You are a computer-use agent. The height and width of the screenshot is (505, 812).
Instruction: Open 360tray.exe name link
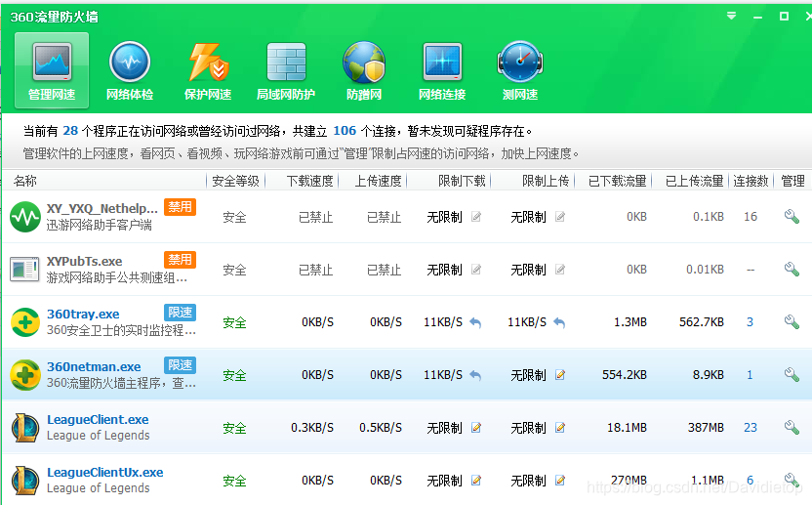tap(83, 315)
